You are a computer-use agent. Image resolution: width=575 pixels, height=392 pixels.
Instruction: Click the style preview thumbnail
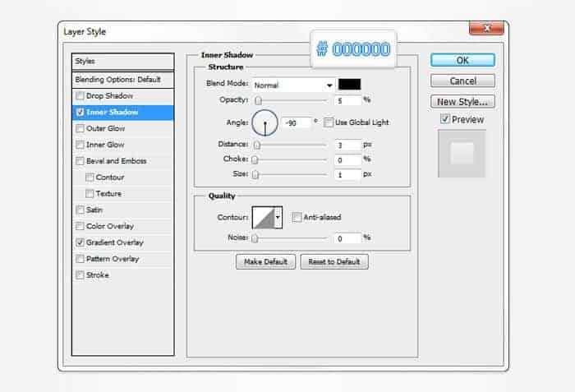(x=462, y=154)
